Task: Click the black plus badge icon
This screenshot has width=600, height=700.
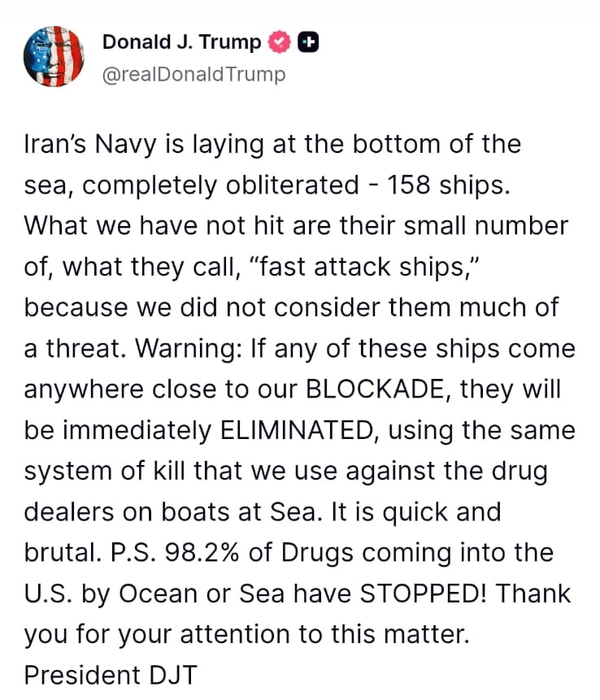Action: pyautogui.click(x=308, y=42)
